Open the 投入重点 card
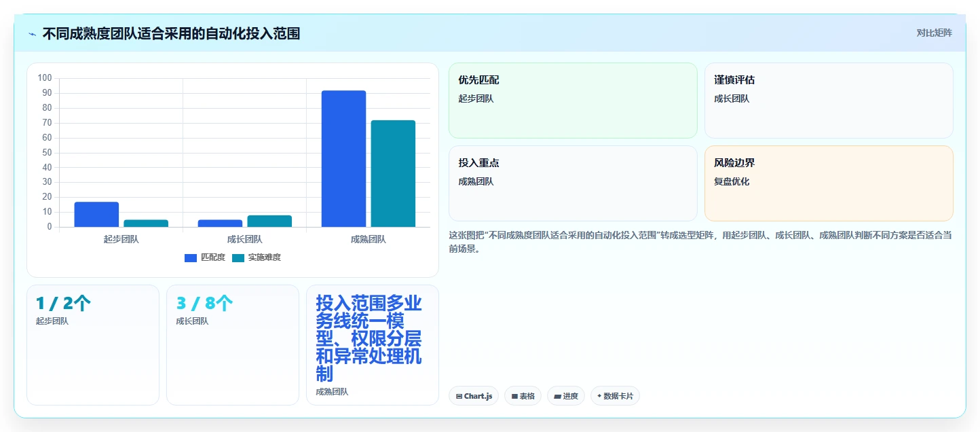The height and width of the screenshot is (432, 980). click(x=573, y=183)
